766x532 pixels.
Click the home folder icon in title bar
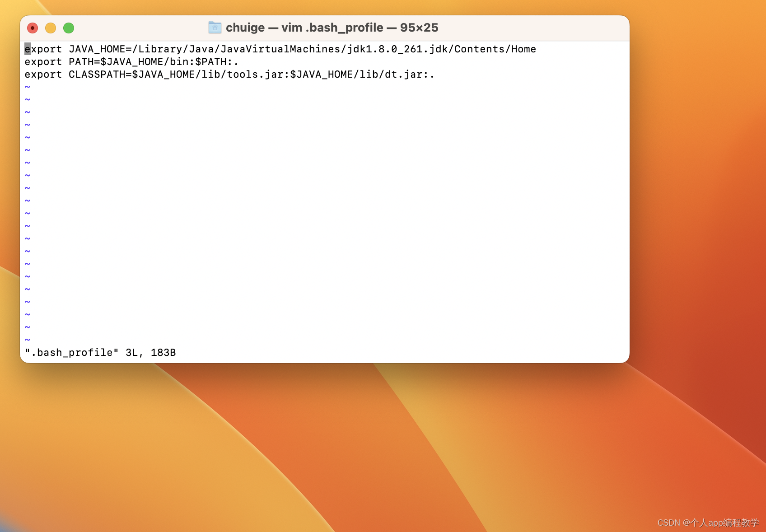[215, 28]
